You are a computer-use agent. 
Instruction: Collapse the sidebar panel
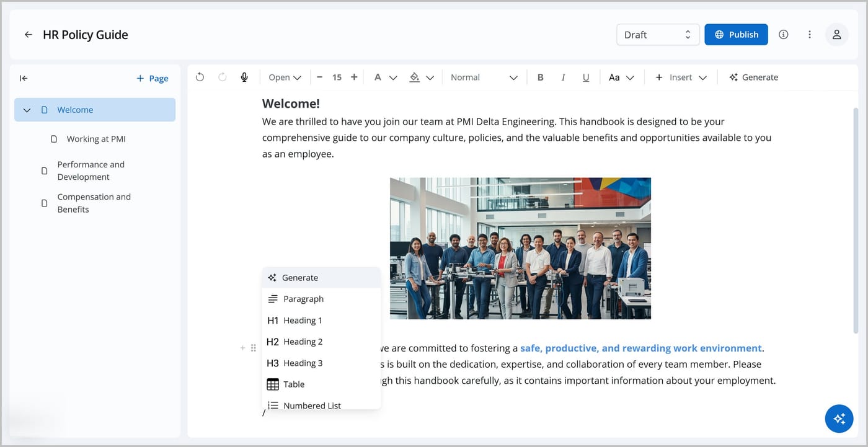[x=24, y=78]
